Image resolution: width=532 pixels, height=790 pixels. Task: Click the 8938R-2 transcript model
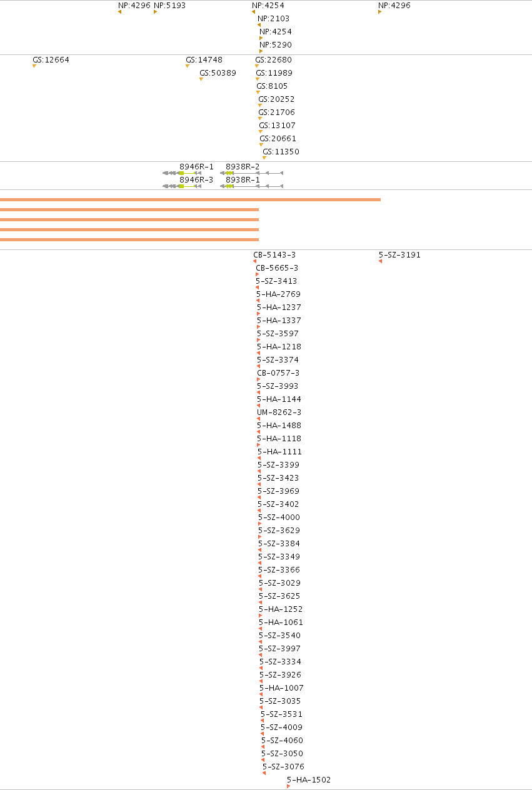[x=251, y=173]
